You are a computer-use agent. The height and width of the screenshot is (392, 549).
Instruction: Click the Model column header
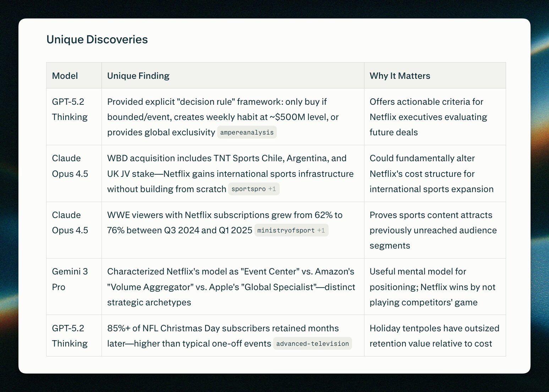point(65,76)
